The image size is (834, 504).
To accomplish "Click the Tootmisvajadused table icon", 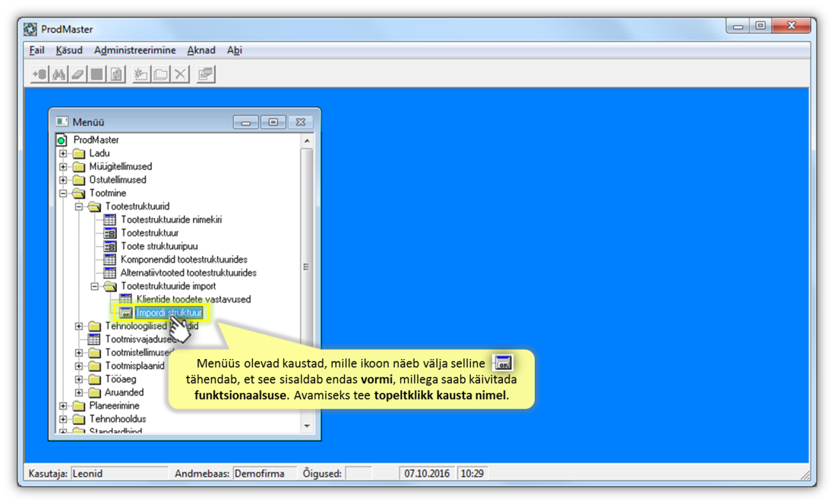I will pos(93,339).
